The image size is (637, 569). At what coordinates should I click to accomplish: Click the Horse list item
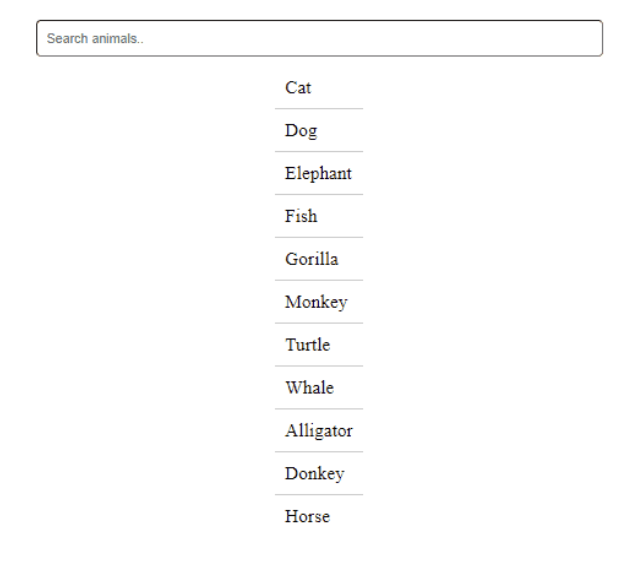pyautogui.click(x=307, y=517)
